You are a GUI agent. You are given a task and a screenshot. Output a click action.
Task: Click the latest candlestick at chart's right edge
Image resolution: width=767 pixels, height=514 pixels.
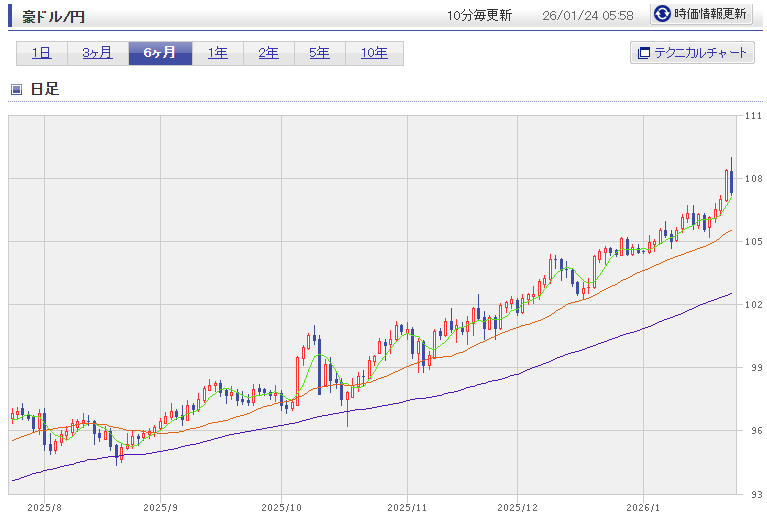731,179
